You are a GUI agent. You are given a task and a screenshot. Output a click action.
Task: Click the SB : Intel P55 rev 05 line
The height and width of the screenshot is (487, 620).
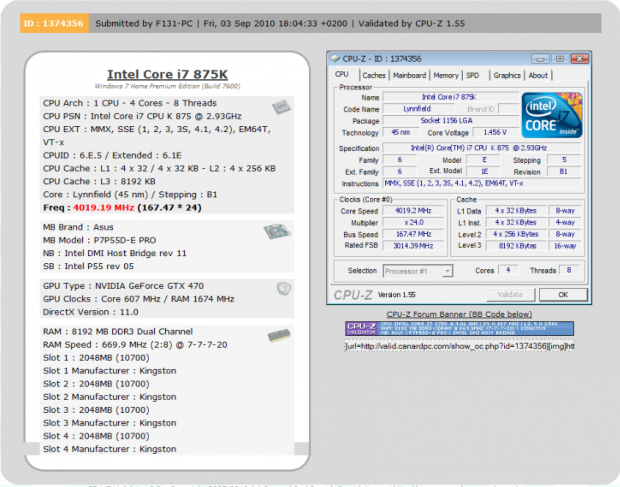pyautogui.click(x=88, y=266)
